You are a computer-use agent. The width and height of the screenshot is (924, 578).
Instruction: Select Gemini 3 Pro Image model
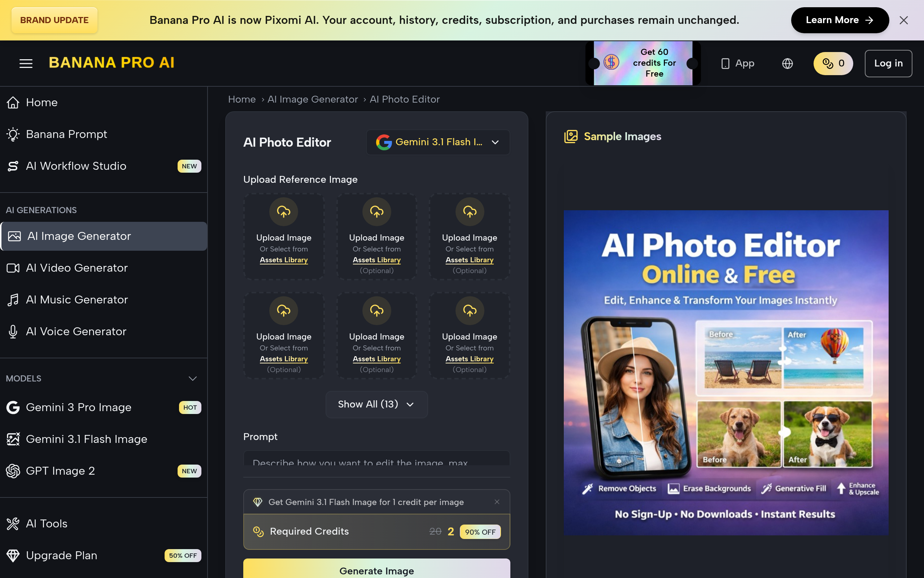point(104,407)
